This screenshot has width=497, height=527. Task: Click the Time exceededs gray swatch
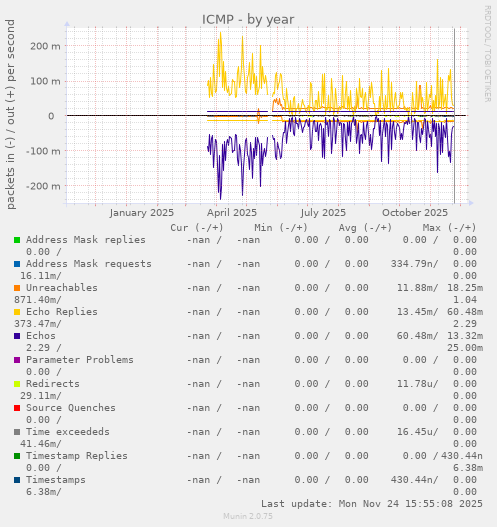coord(17,432)
